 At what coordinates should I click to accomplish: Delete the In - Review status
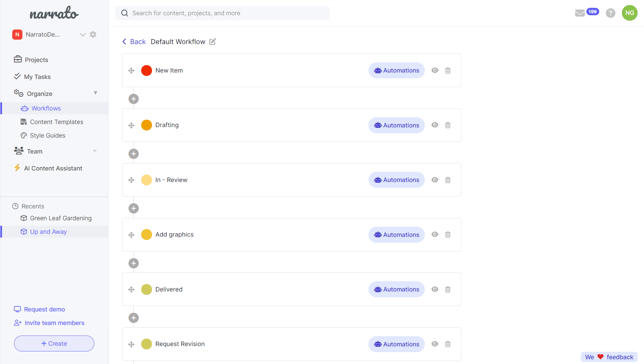(448, 180)
